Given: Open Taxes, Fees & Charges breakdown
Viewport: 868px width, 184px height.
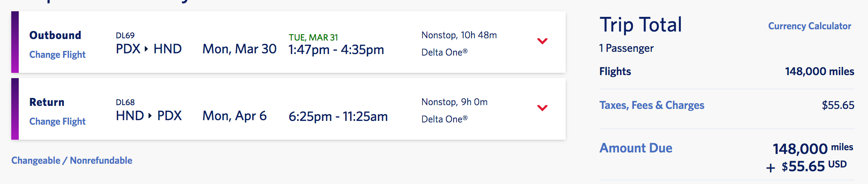Looking at the screenshot, I should point(652,105).
